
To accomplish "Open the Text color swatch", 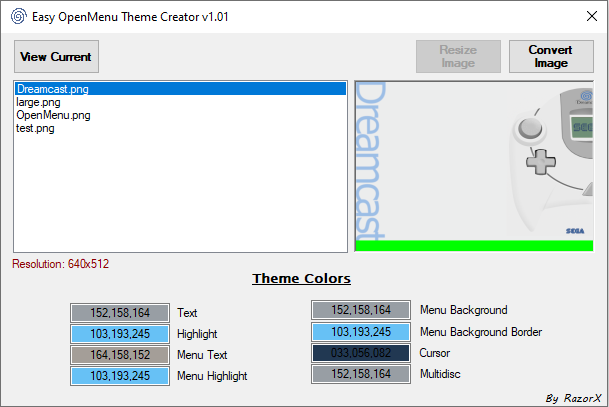I will pyautogui.click(x=120, y=313).
